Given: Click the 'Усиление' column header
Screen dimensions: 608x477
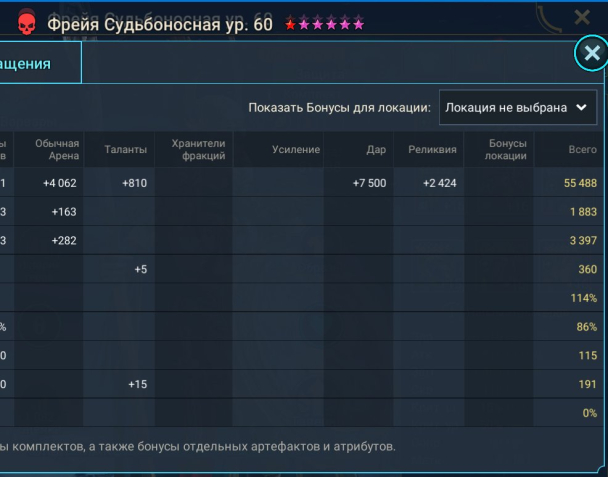Looking at the screenshot, I should pos(295,150).
